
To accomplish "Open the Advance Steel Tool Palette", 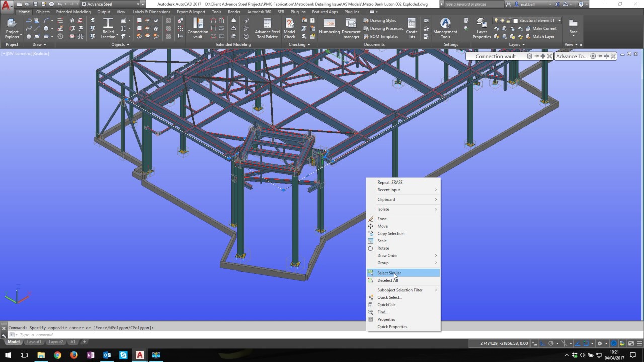I will (267, 29).
